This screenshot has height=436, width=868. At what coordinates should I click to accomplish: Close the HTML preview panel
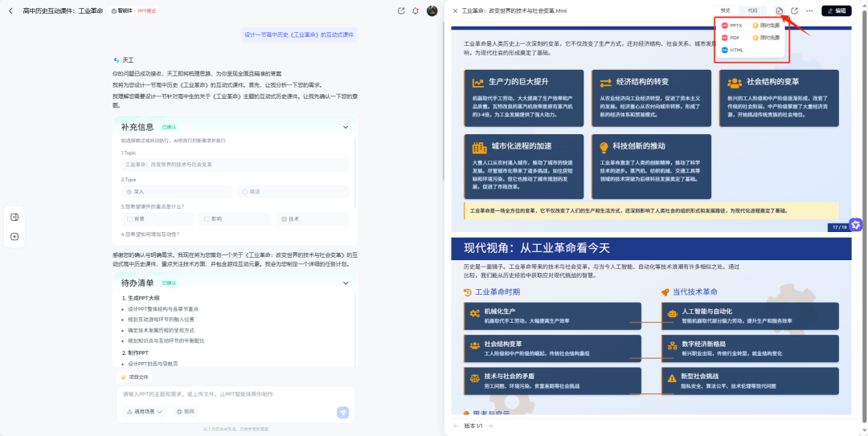pyautogui.click(x=455, y=10)
